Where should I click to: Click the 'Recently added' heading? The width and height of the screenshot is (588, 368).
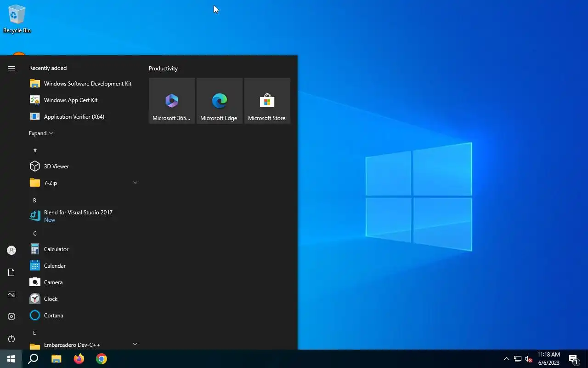click(48, 68)
